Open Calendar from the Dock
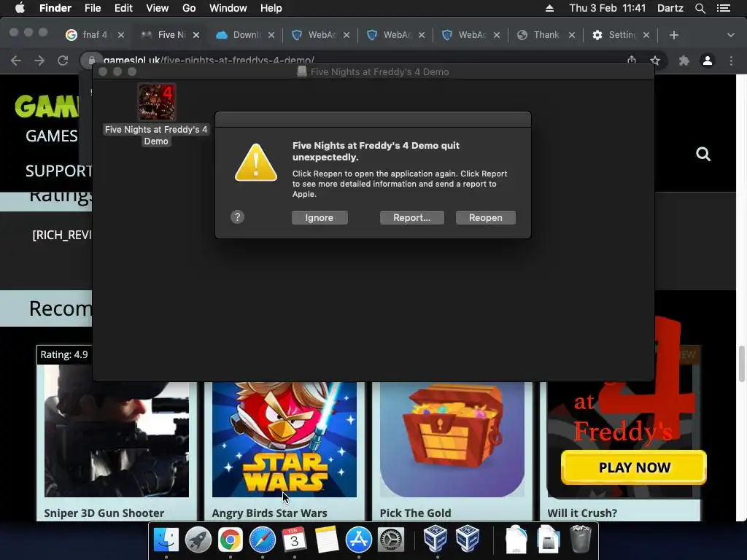747x560 pixels. 295,540
